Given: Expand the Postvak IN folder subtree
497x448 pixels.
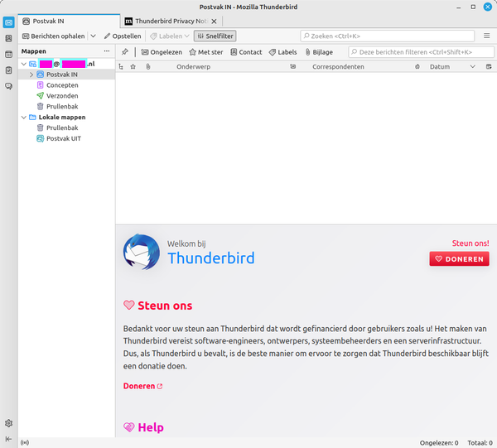Looking at the screenshot, I should 31,75.
